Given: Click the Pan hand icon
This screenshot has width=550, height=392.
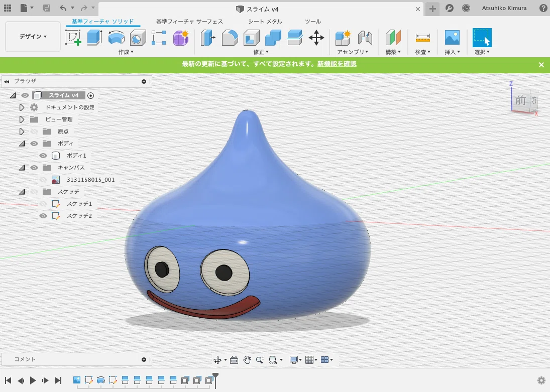Looking at the screenshot, I should click(x=247, y=360).
